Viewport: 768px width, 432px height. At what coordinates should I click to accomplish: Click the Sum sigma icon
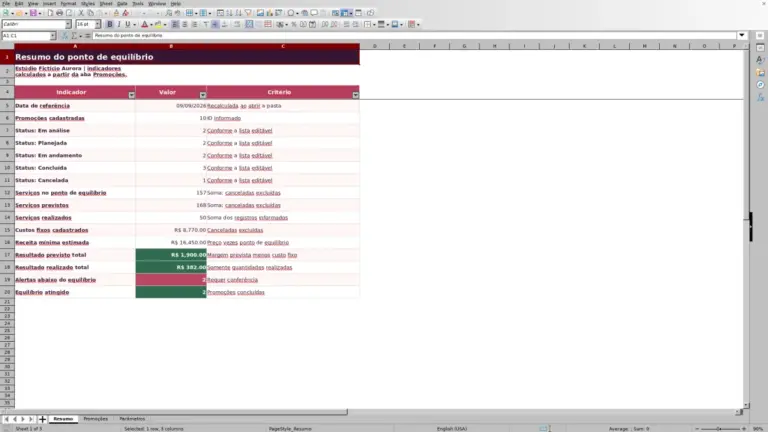coord(74,36)
